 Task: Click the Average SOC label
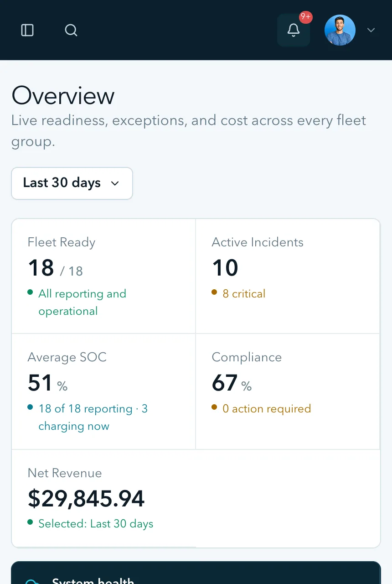67,357
